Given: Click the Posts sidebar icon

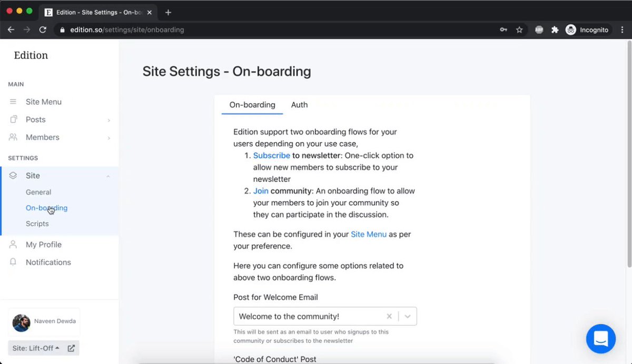Looking at the screenshot, I should (13, 119).
